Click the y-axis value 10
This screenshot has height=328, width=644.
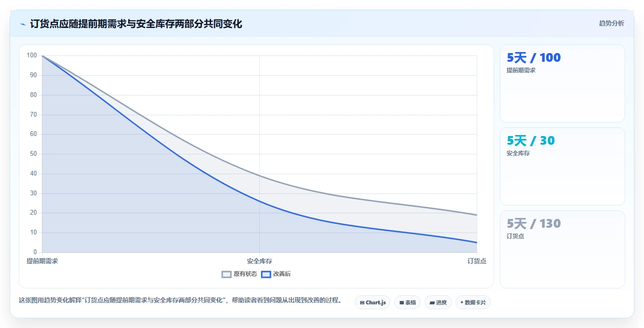tap(33, 232)
